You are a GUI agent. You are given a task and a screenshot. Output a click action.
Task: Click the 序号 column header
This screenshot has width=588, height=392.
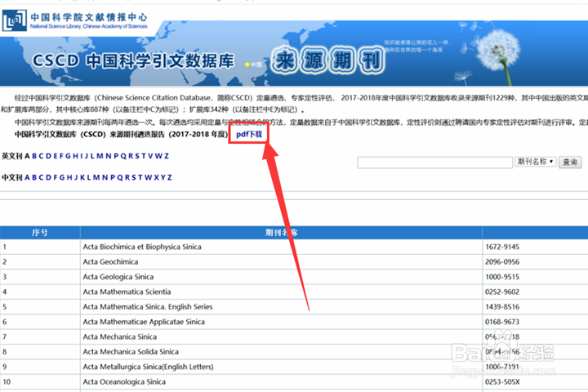click(x=40, y=233)
